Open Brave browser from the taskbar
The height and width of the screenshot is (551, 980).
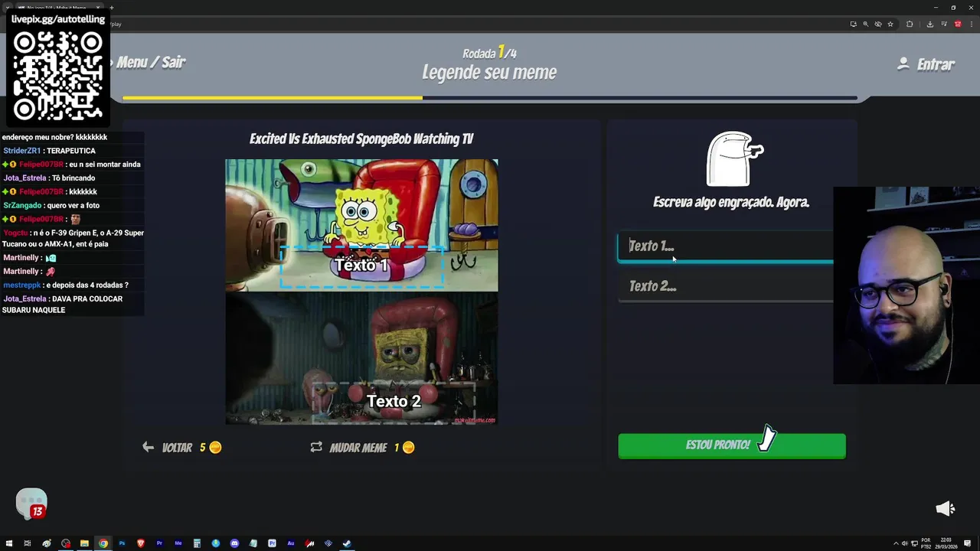pos(141,543)
